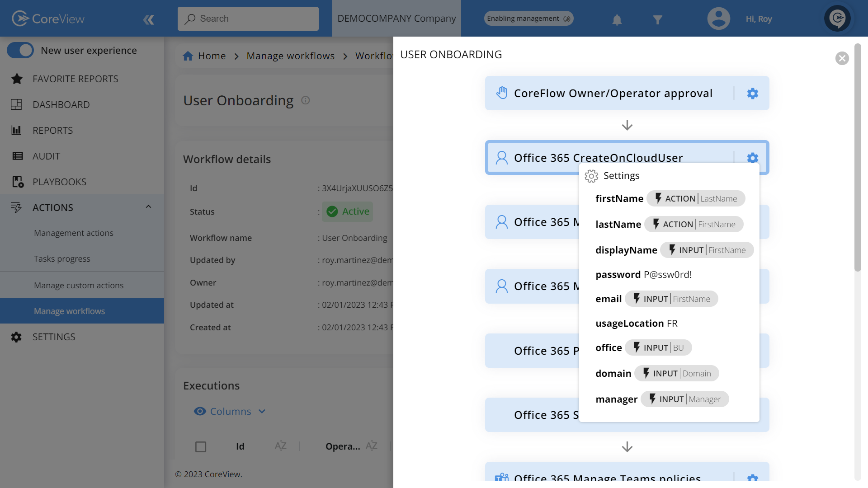Open settings gear on CoreFlow Owner/Operator approval step
Screen dimensions: 868x488
coord(752,93)
